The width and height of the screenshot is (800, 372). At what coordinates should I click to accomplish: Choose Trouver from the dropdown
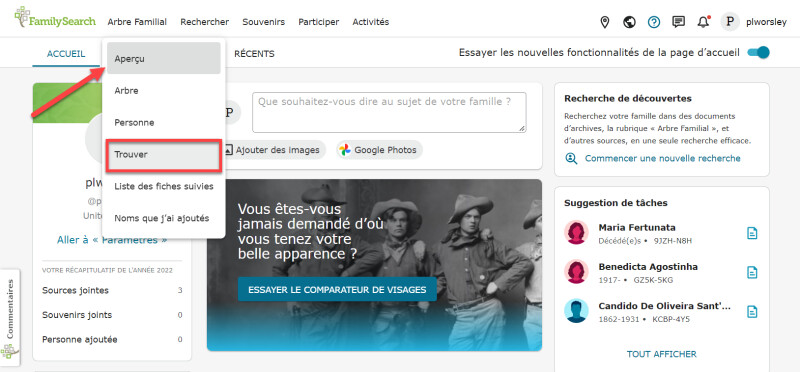point(164,154)
